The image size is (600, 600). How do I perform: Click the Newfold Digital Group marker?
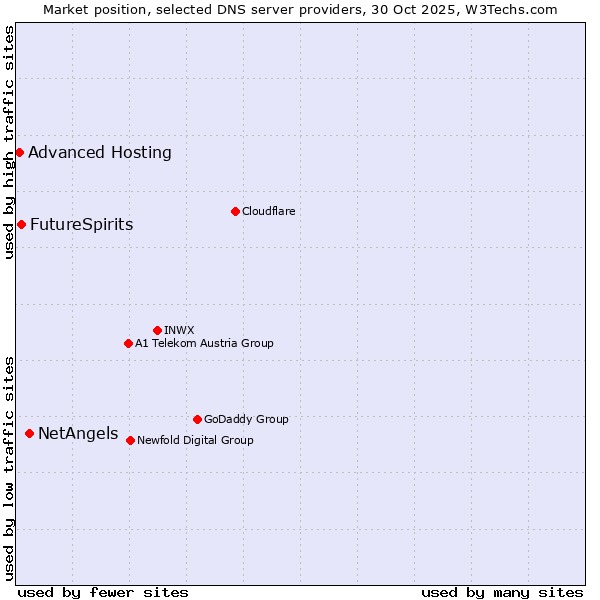pos(130,440)
